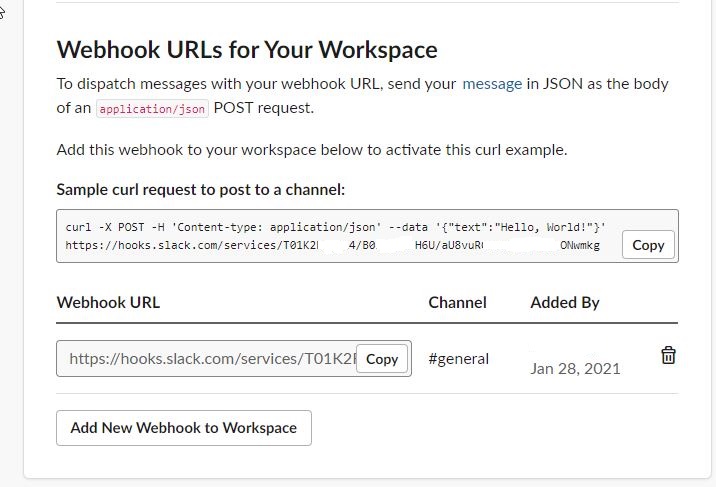Screen dimensions: 716x487
Task: Click the "Sample curl request" bold label
Action: pyautogui.click(x=200, y=189)
